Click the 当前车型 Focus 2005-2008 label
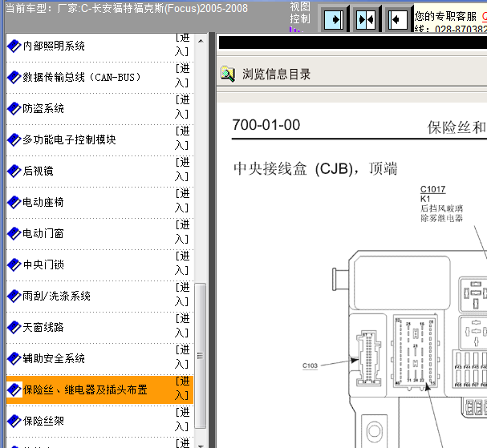 point(127,8)
